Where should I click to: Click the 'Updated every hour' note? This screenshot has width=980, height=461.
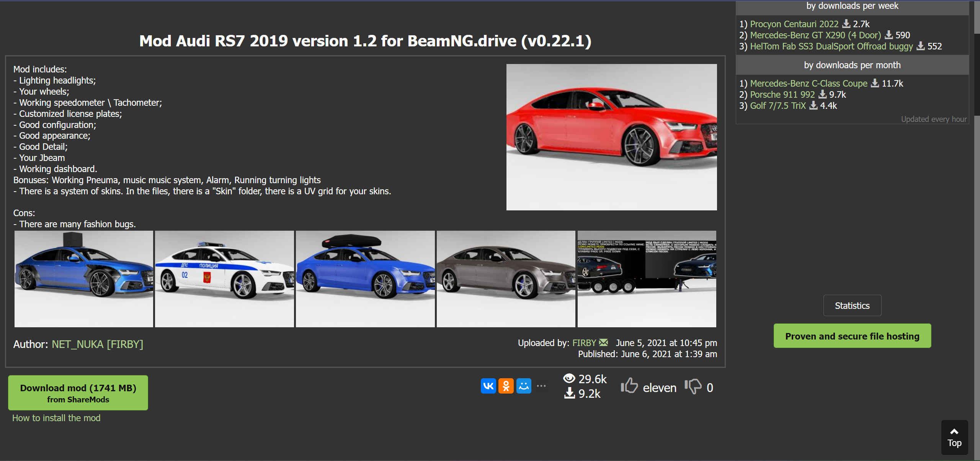coord(934,119)
